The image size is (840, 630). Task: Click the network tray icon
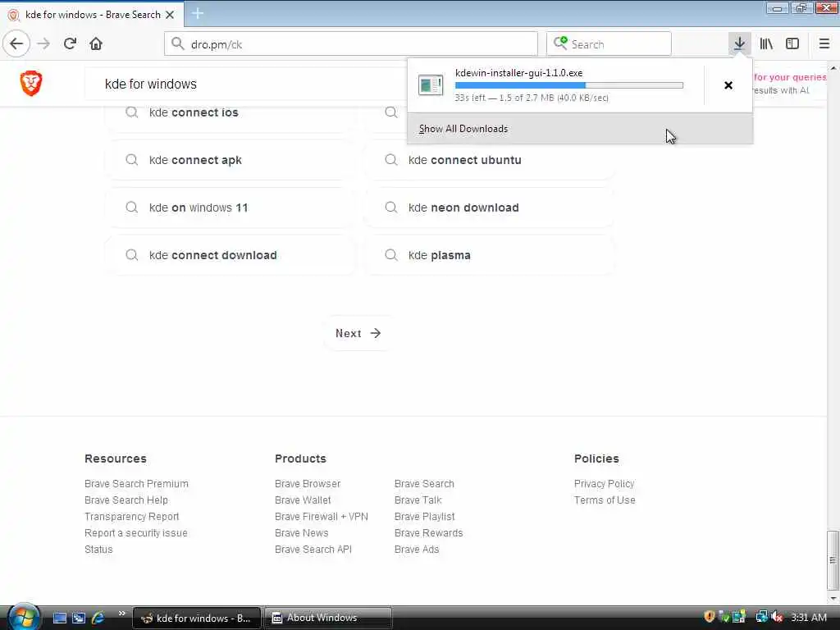(761, 617)
